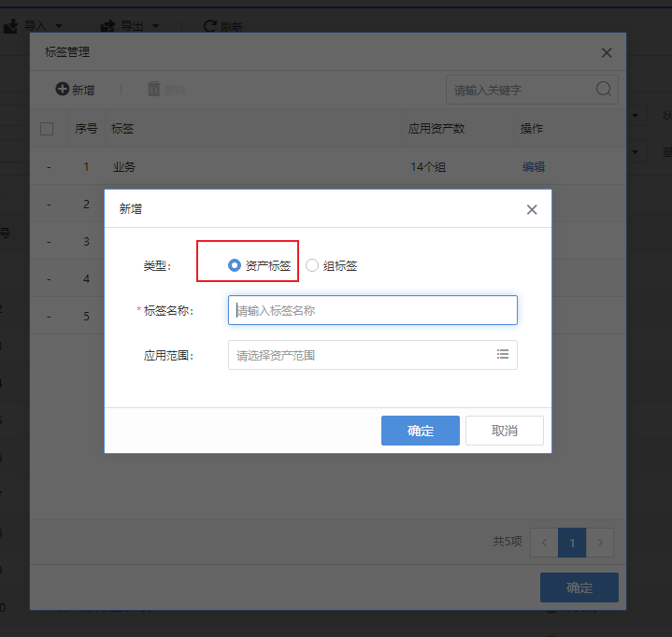The image size is (672, 637).
Task: Click the 编辑 link for 业务 row
Action: tap(533, 167)
